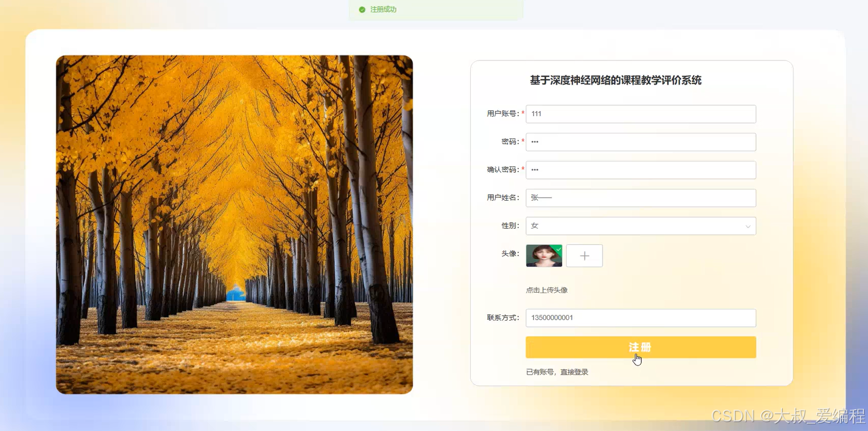The height and width of the screenshot is (431, 868).
Task: Click the yellow 注册 button
Action: (x=641, y=347)
